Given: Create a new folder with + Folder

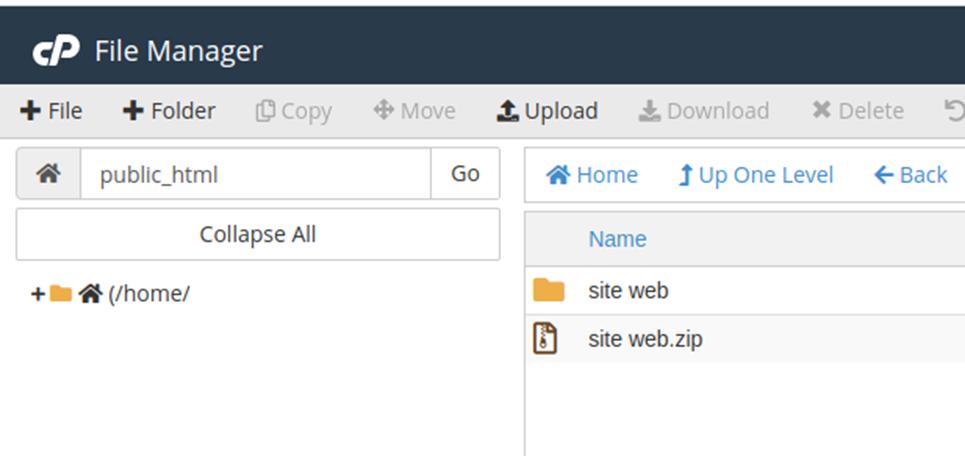Looking at the screenshot, I should click(x=168, y=111).
